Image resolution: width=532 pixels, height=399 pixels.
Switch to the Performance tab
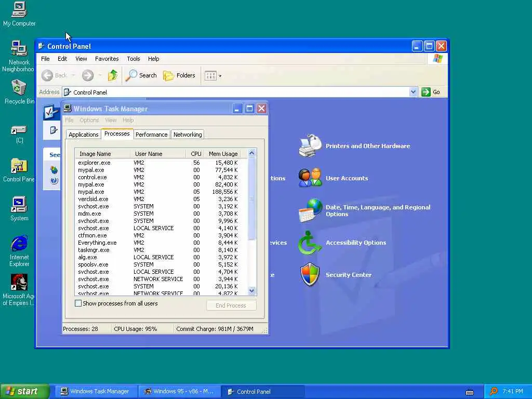pyautogui.click(x=151, y=135)
